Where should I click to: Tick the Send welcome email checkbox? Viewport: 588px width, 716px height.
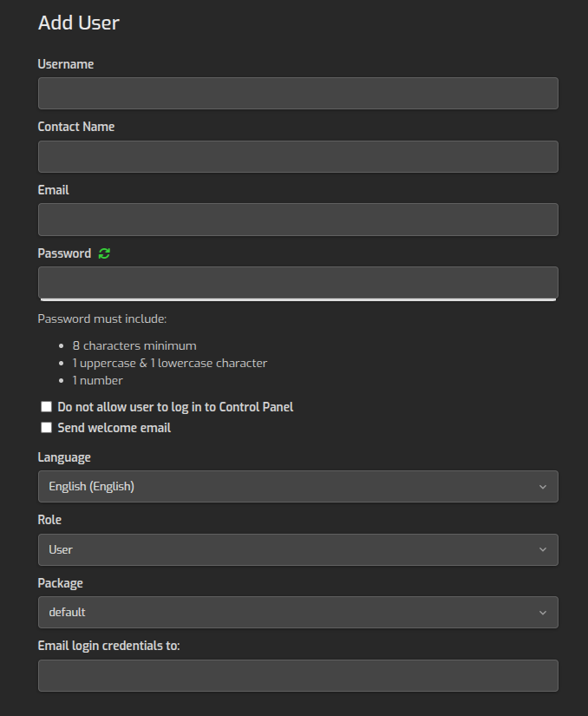(x=47, y=428)
